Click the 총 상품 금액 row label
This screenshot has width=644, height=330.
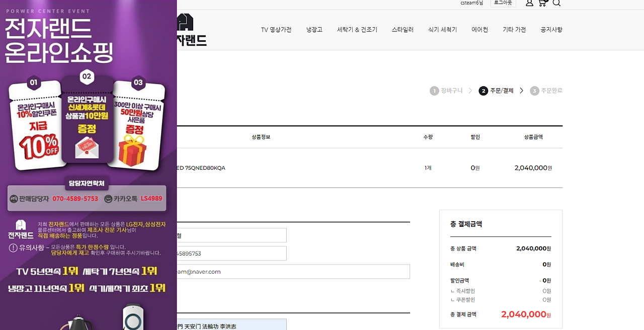click(x=463, y=248)
